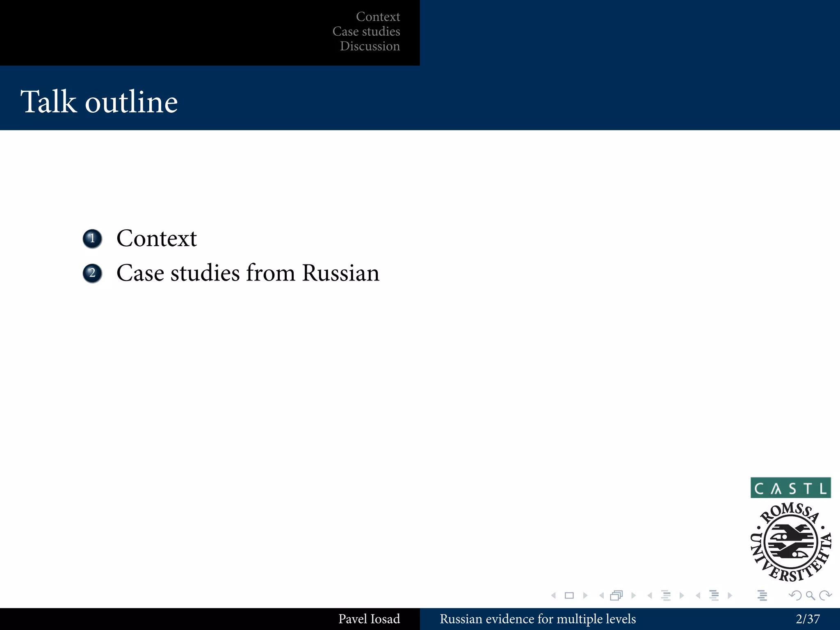Image resolution: width=840 pixels, height=630 pixels.
Task: Jump to Case studies section in header
Action: point(366,31)
